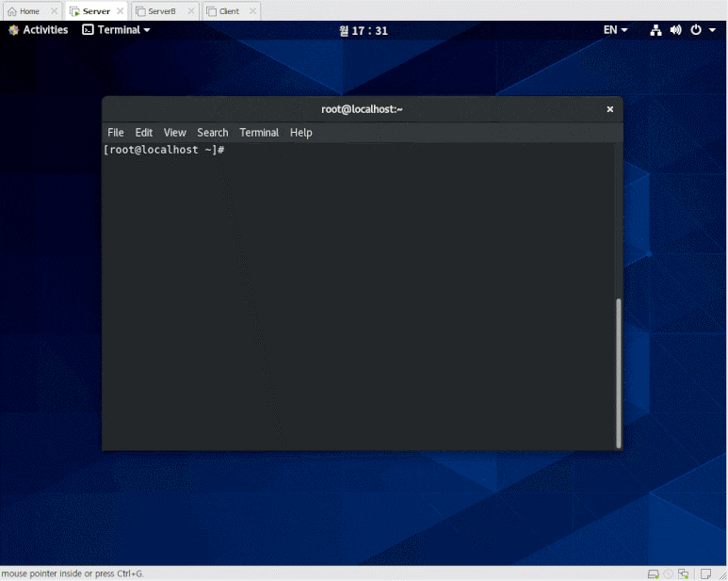Close the ServerB tab
Viewport: 728px width, 581px height.
pyautogui.click(x=191, y=11)
